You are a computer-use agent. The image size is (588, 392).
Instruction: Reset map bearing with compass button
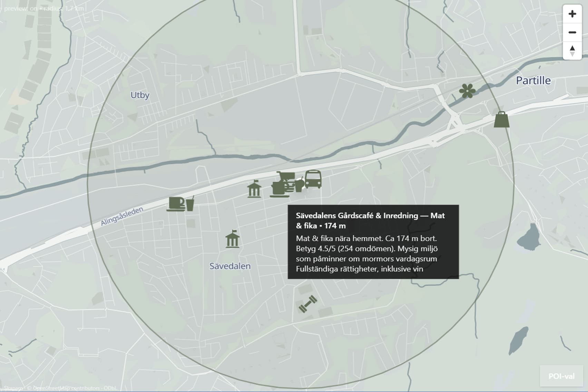(x=572, y=51)
